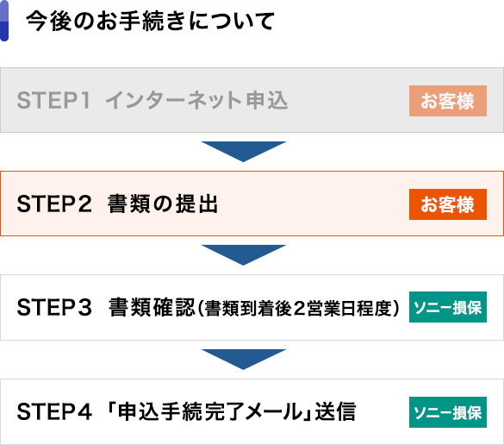Click the grayed STEP1 box background

tap(252, 100)
